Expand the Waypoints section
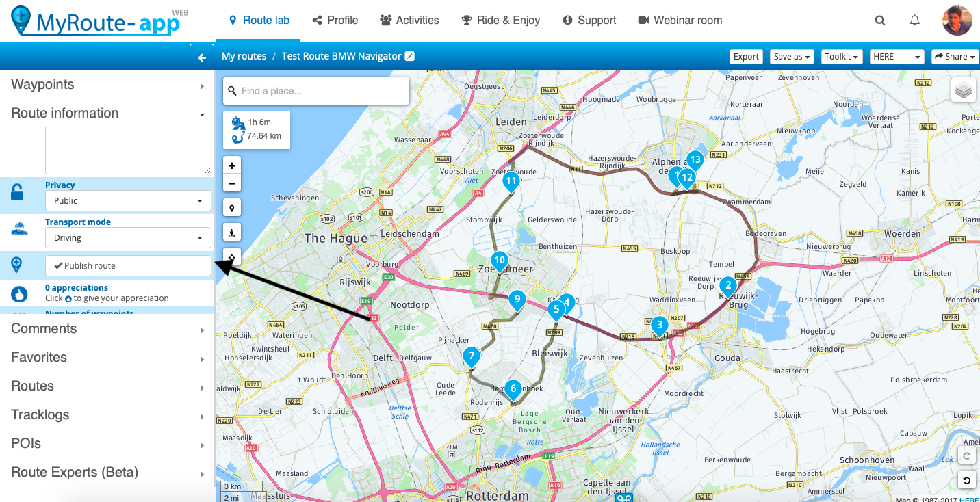 [107, 85]
